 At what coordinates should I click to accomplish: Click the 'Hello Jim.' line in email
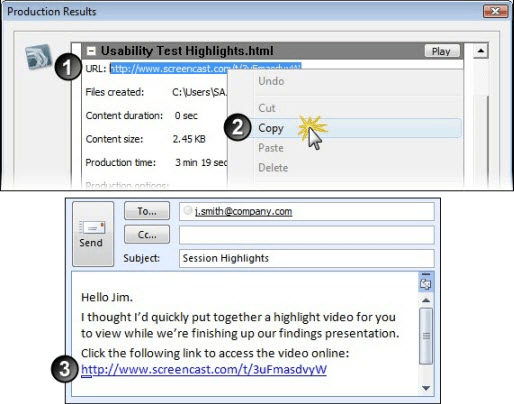coord(107,297)
